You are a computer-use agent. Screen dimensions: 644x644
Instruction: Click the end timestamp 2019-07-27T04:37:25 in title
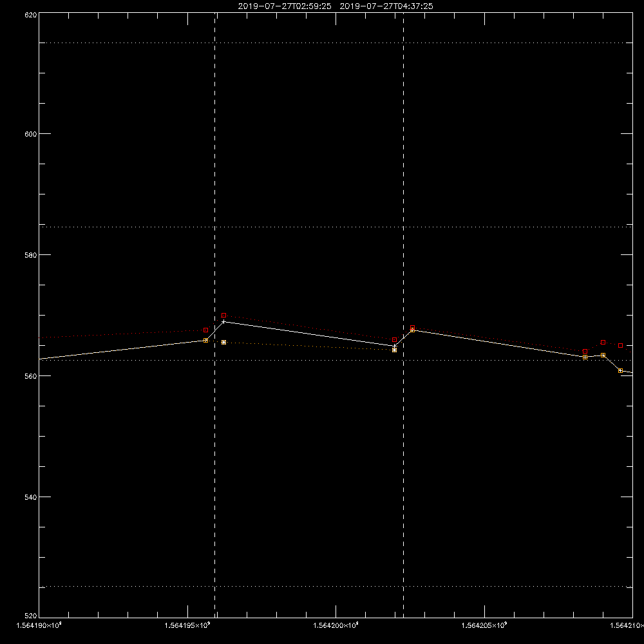coord(386,6)
